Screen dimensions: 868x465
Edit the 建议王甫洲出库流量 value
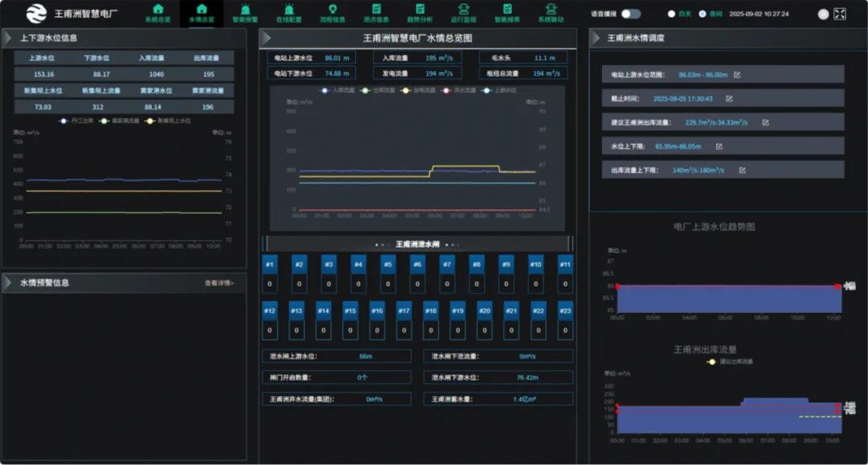pyautogui.click(x=766, y=122)
